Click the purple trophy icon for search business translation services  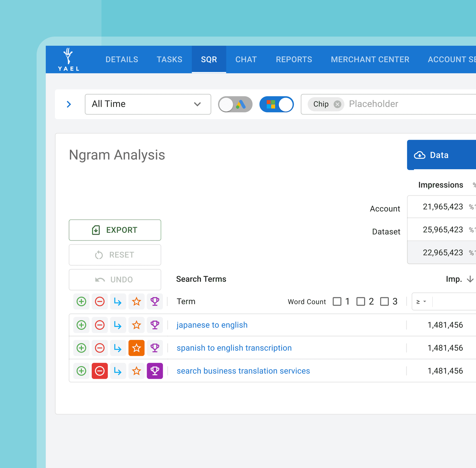tap(155, 371)
